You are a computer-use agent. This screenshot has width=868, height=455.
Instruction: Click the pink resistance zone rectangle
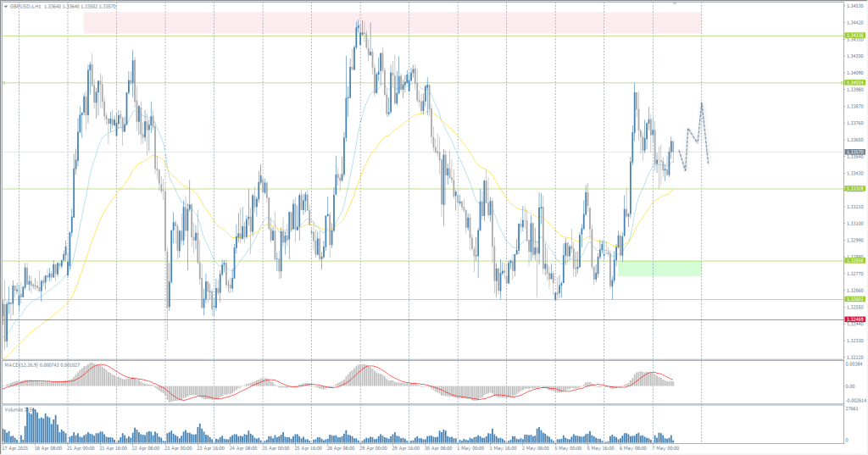[x=392, y=23]
